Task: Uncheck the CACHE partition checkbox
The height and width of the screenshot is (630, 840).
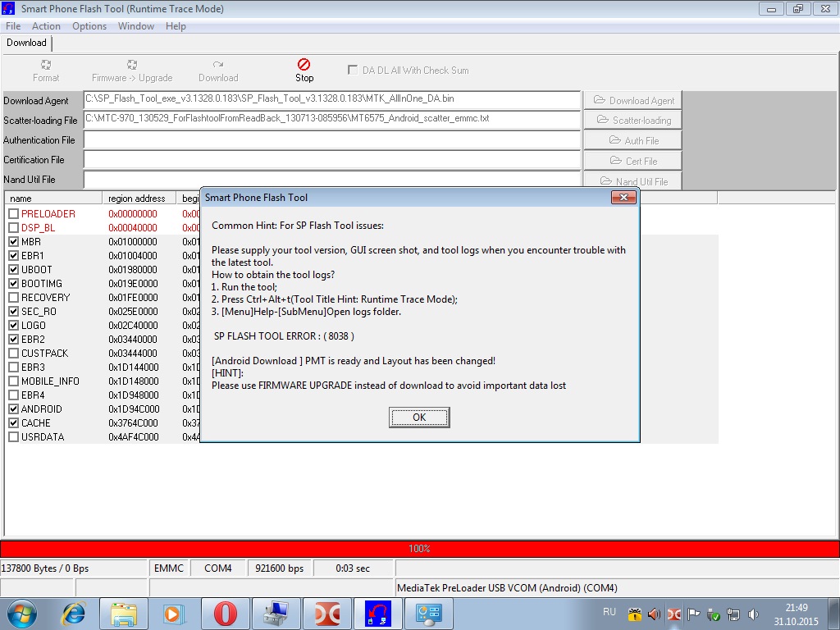Action: click(x=13, y=423)
